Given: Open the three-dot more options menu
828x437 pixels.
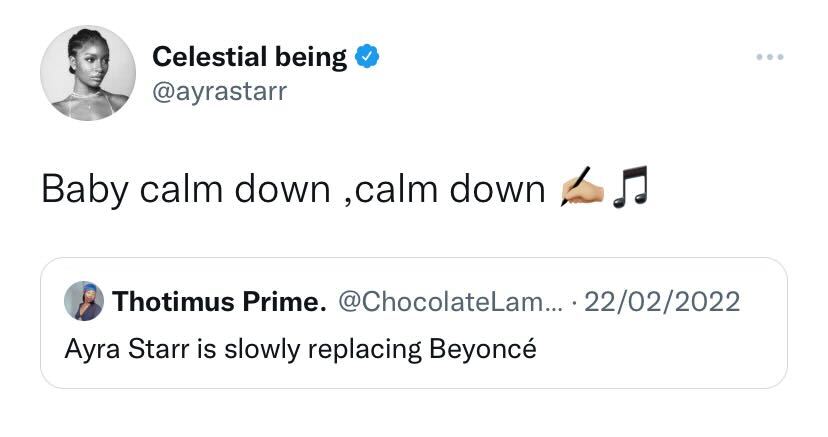Looking at the screenshot, I should (770, 57).
